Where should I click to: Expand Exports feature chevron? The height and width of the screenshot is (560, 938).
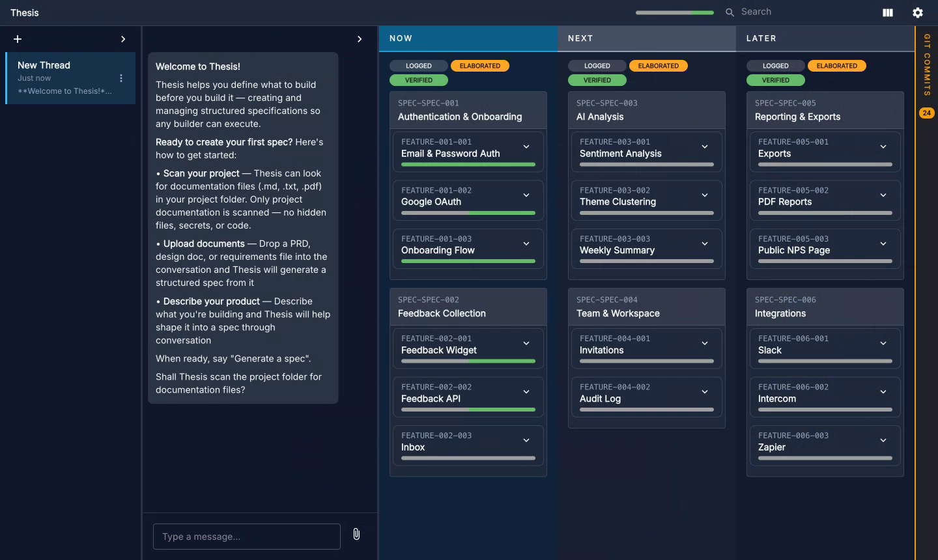pos(883,147)
